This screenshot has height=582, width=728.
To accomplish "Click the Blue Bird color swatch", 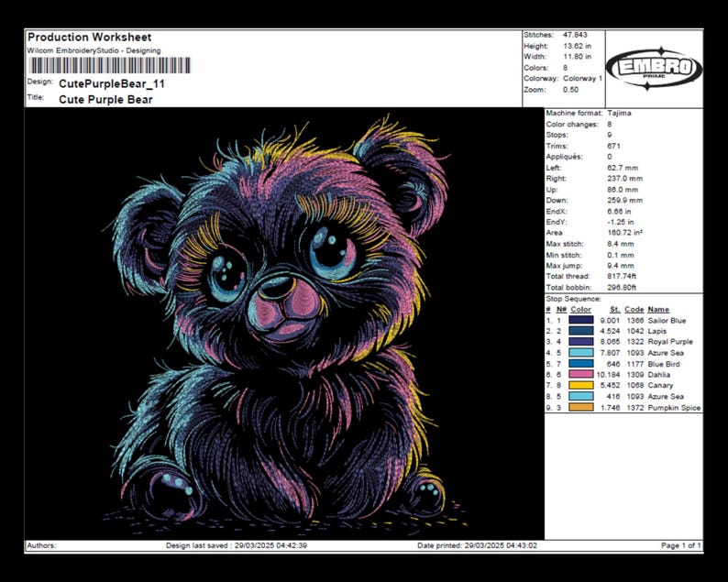I will 580,363.
